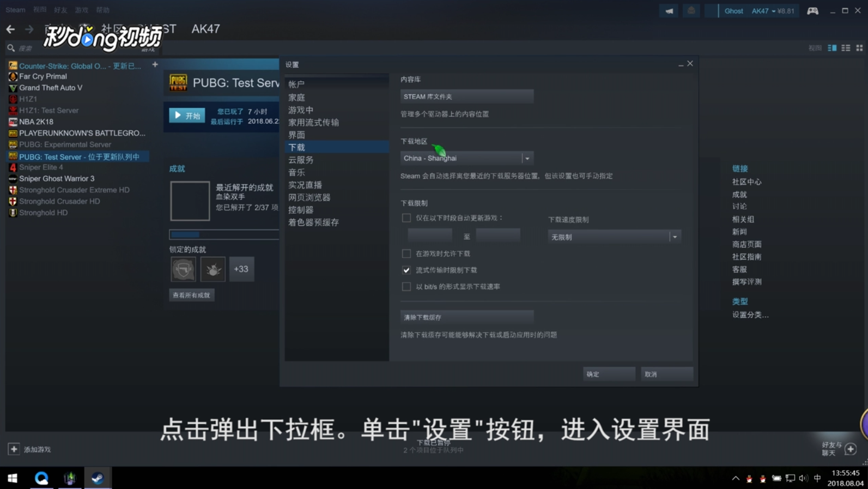Click the add game plus icon
868x489 pixels.
point(14,449)
